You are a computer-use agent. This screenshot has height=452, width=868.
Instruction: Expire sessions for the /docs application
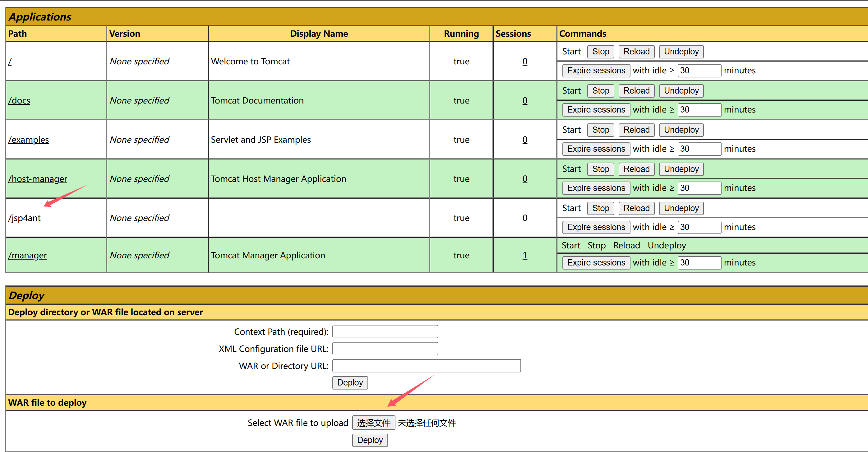pyautogui.click(x=596, y=109)
